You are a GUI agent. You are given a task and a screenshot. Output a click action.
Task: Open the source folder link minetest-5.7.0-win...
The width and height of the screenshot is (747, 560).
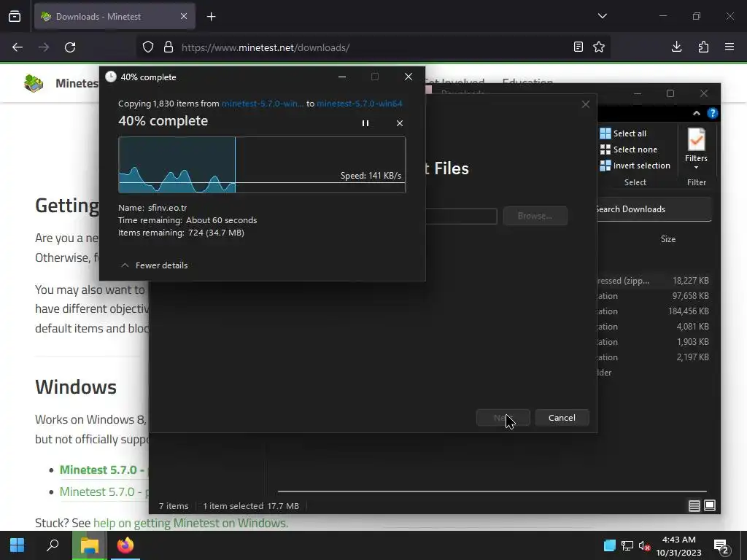tap(263, 104)
